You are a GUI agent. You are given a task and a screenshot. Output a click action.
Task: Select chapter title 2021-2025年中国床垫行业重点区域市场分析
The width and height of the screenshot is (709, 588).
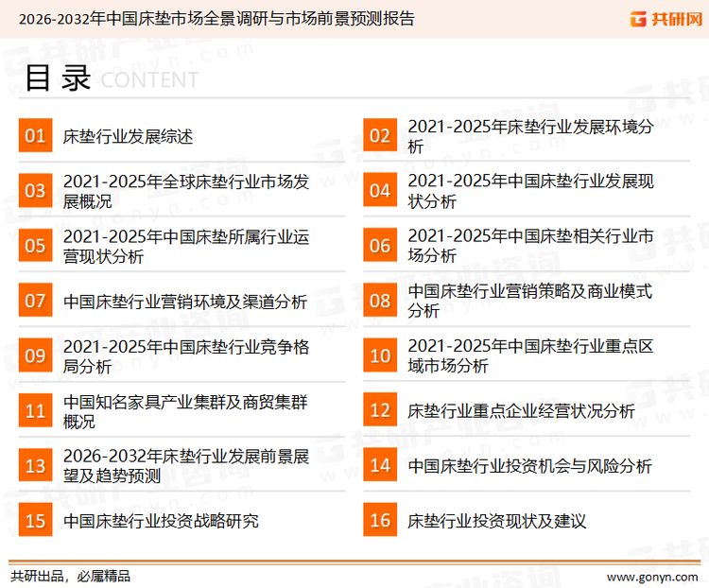(530, 355)
